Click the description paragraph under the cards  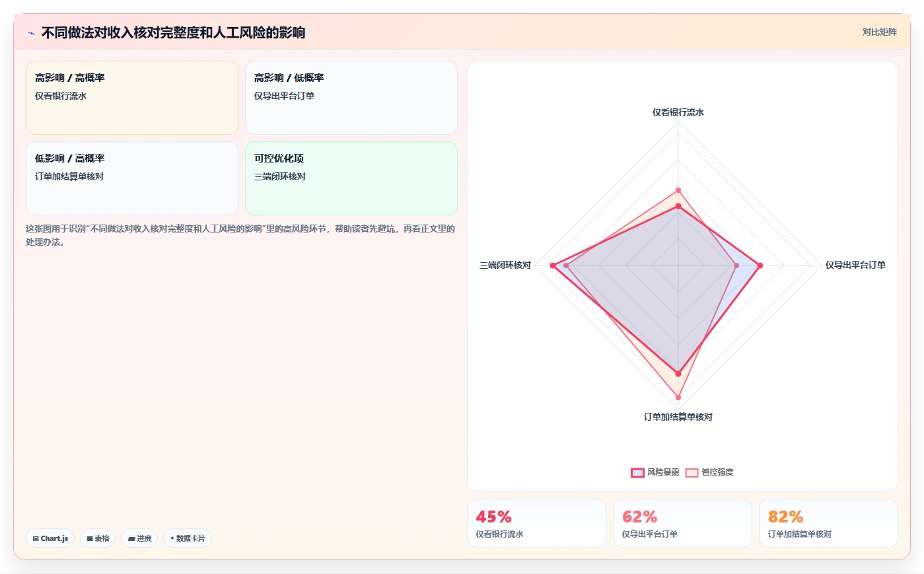[x=240, y=235]
